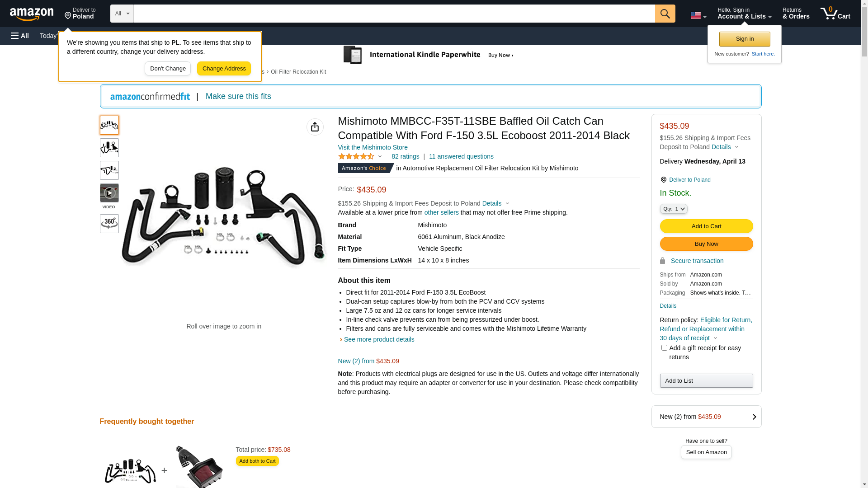Check the gift receipt checkbox
This screenshot has height=488, width=868.
pos(664,348)
